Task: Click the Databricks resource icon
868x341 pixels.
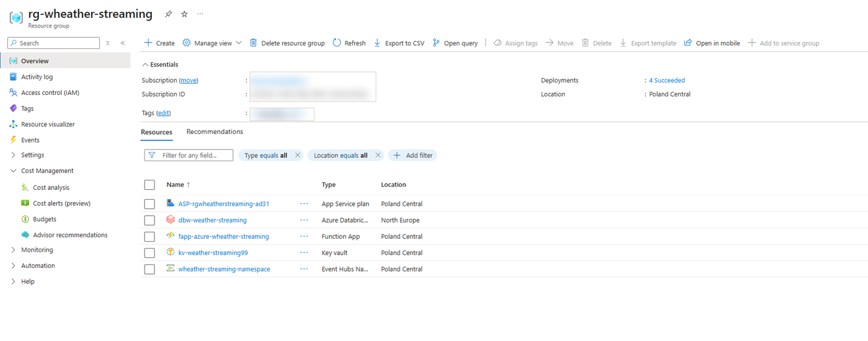Action: click(170, 219)
